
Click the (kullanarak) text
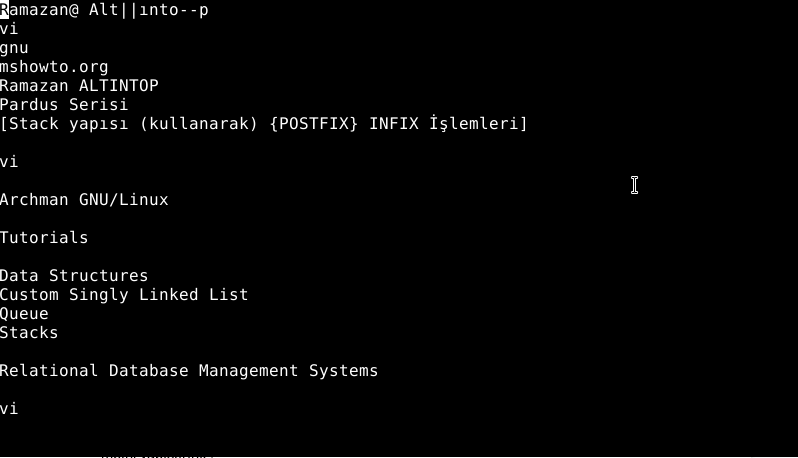[x=199, y=124]
